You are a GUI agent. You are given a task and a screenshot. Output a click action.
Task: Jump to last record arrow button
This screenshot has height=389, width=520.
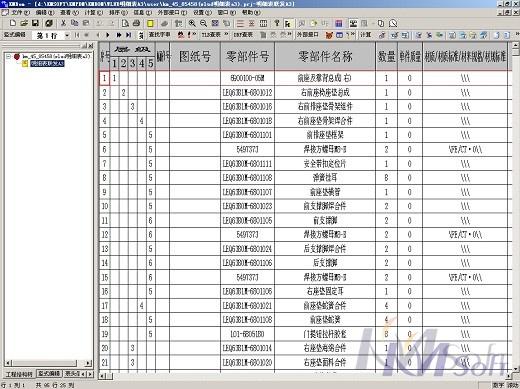[129, 35]
